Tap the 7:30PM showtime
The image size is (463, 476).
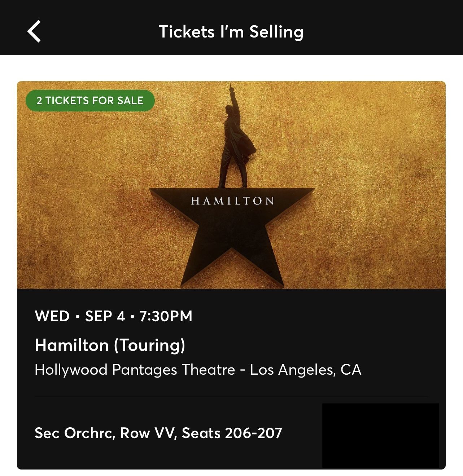point(166,316)
